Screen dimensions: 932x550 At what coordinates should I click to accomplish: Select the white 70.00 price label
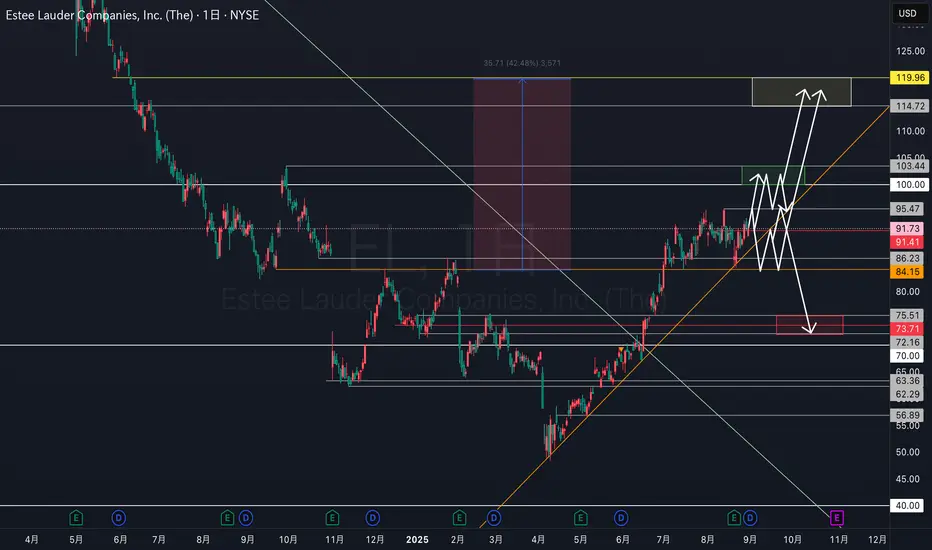pyautogui.click(x=907, y=356)
